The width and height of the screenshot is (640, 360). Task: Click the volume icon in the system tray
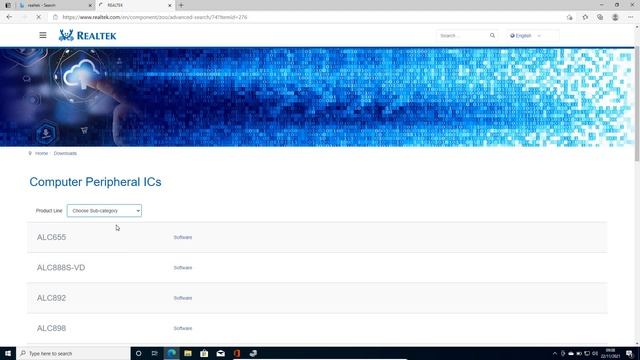[x=595, y=353]
